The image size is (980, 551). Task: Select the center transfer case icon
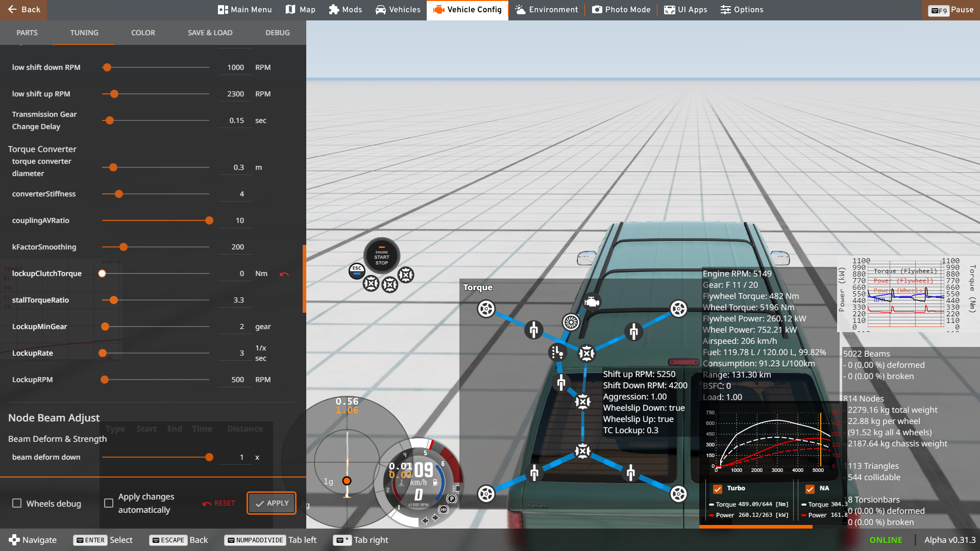(582, 402)
